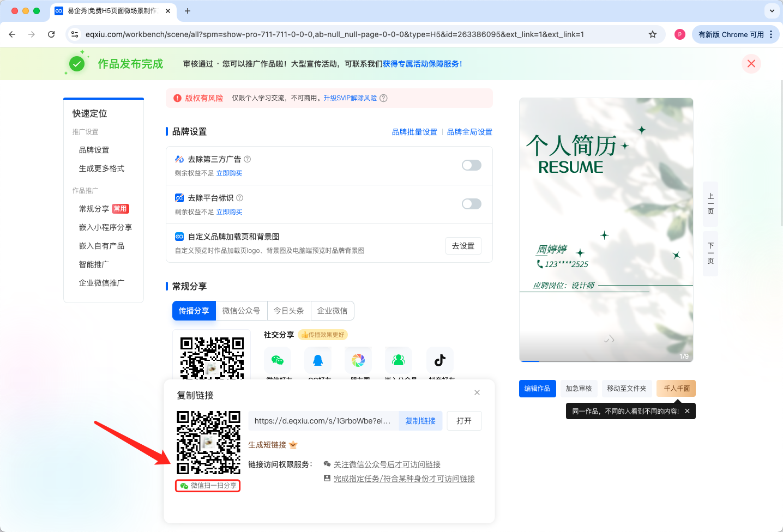Viewport: 783px width, 532px height.
Task: Jump to 智能推广 in quick nav
Action: (94, 264)
